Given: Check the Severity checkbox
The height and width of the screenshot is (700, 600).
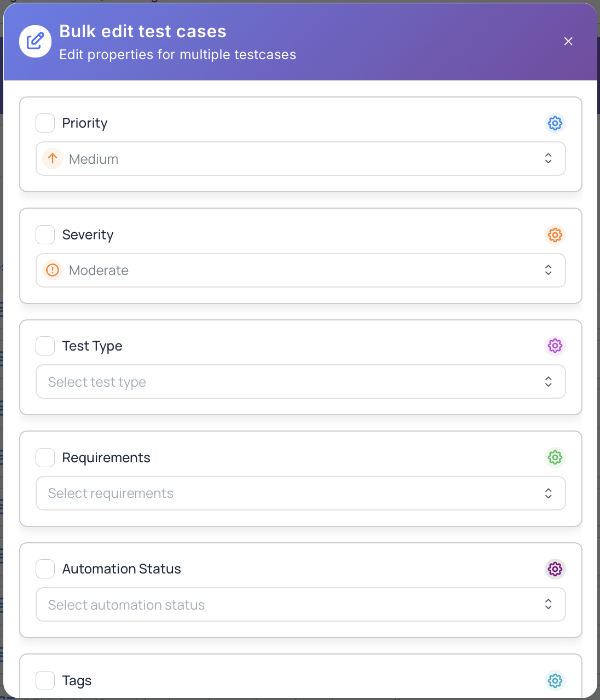Looking at the screenshot, I should [45, 234].
